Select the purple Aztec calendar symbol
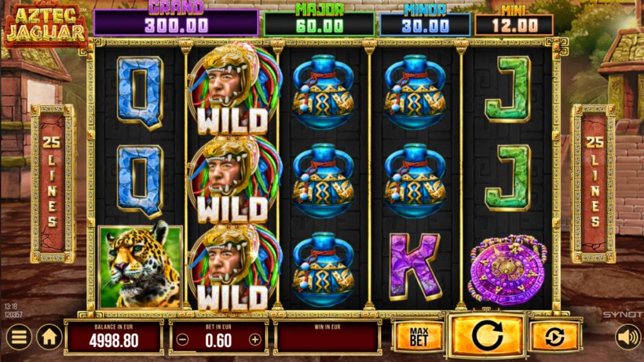Screen dimensions: 644x362 508,270
